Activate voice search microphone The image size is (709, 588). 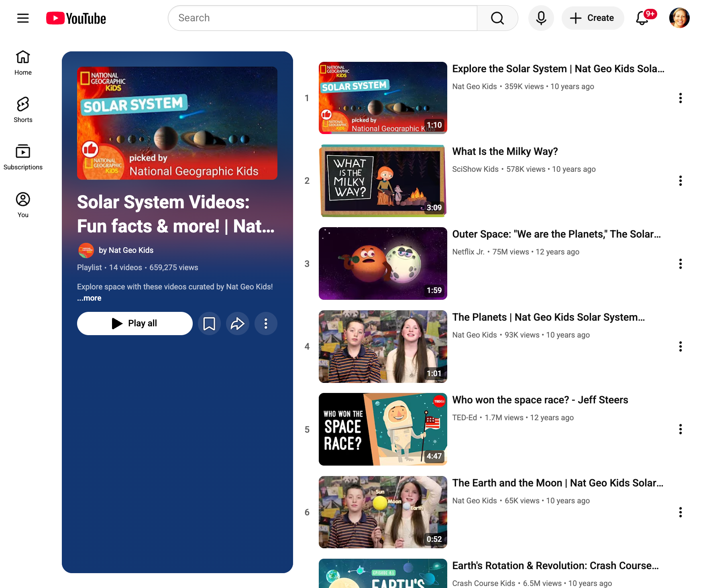[x=541, y=18]
